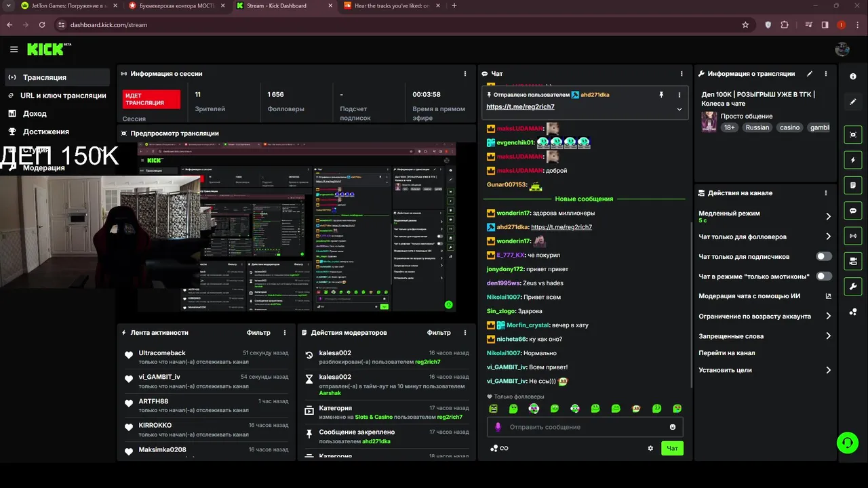Reload the browser page
This screenshot has height=488, width=868.
[x=42, y=24]
